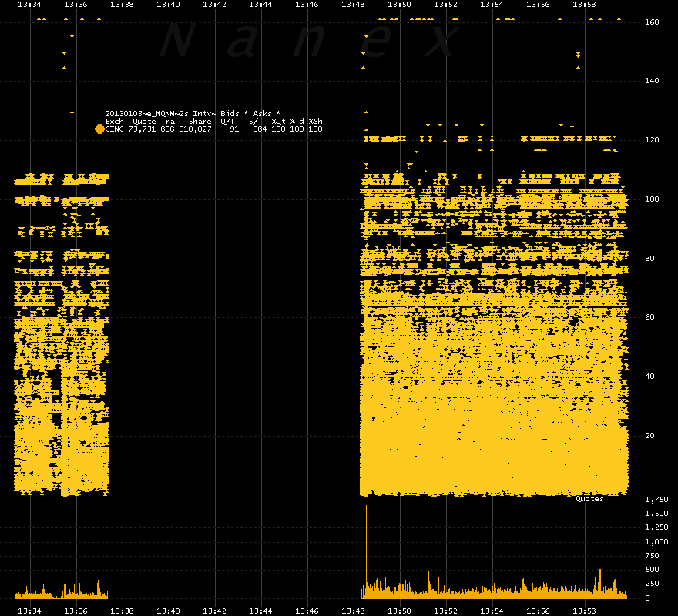678x616 pixels.
Task: Click the 160 price axis label
Action: coord(652,22)
